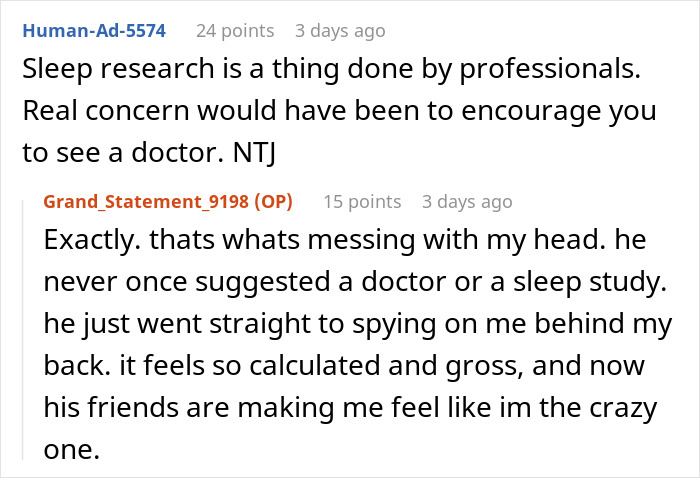Click the (OP) tag beside the username
Screen dimensions: 700x478
tap(269, 202)
